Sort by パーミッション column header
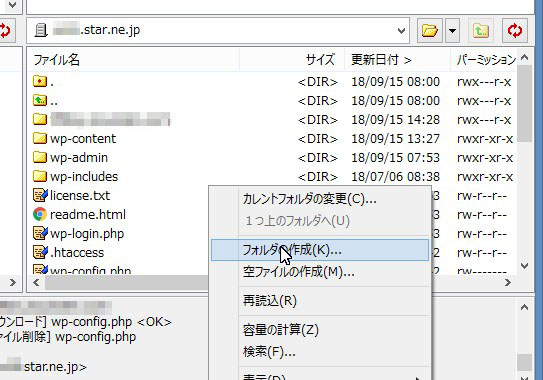 point(484,60)
